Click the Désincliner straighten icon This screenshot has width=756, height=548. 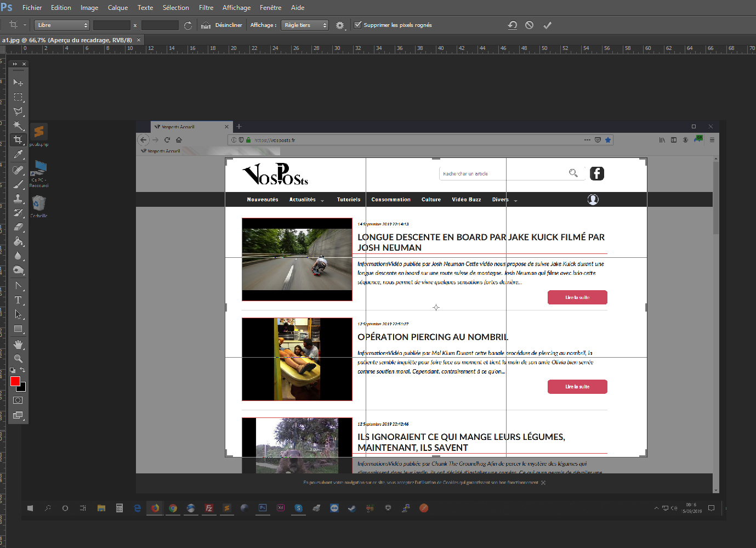206,25
